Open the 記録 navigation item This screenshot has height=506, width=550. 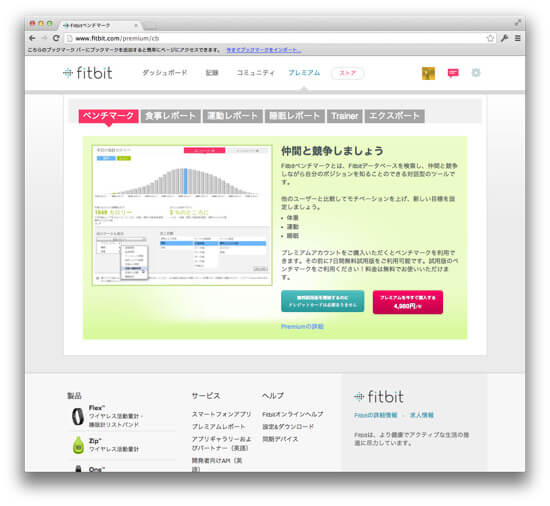pos(212,73)
